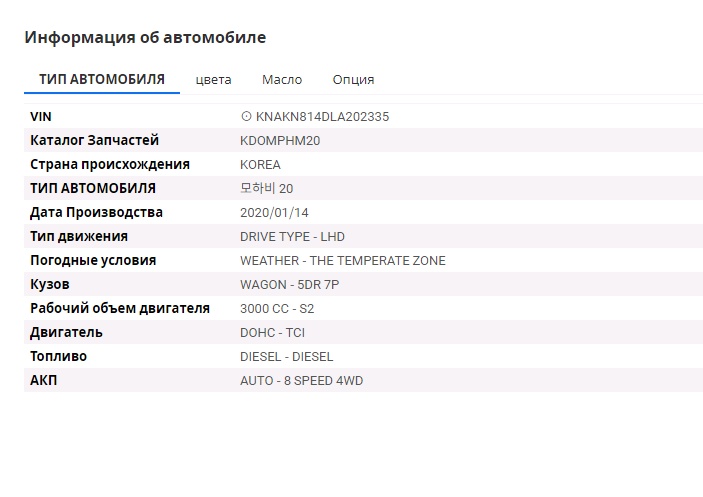The image size is (703, 497).
Task: Click the Дата Производства label
Action: pos(96,212)
